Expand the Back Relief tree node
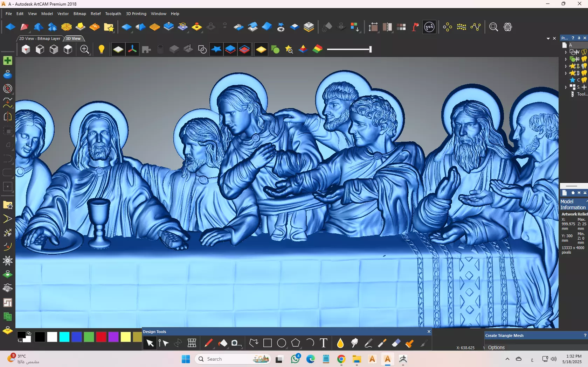 pyautogui.click(x=566, y=73)
